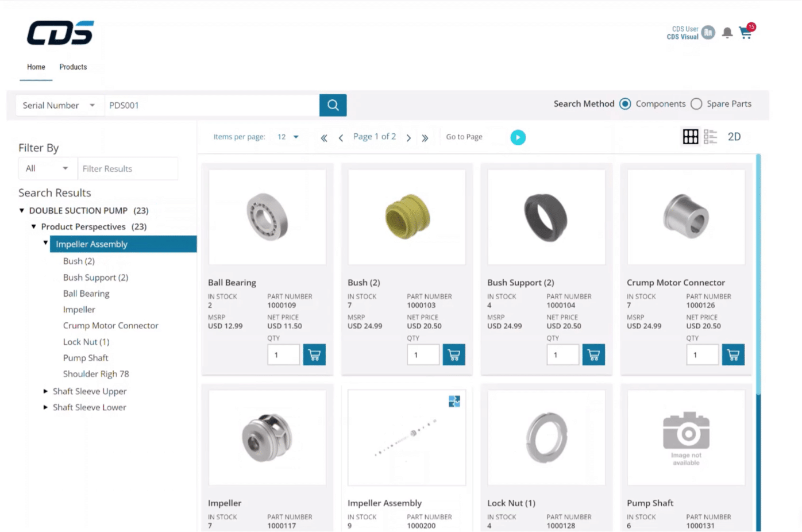Image resolution: width=802 pixels, height=532 pixels.
Task: Toggle the 2D view mode
Action: tap(734, 137)
